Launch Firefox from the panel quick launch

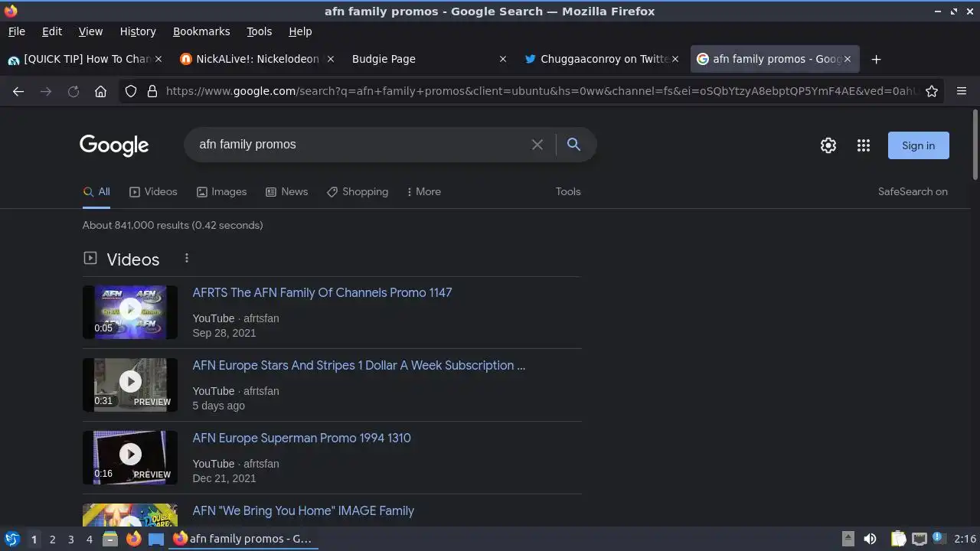[x=133, y=539]
